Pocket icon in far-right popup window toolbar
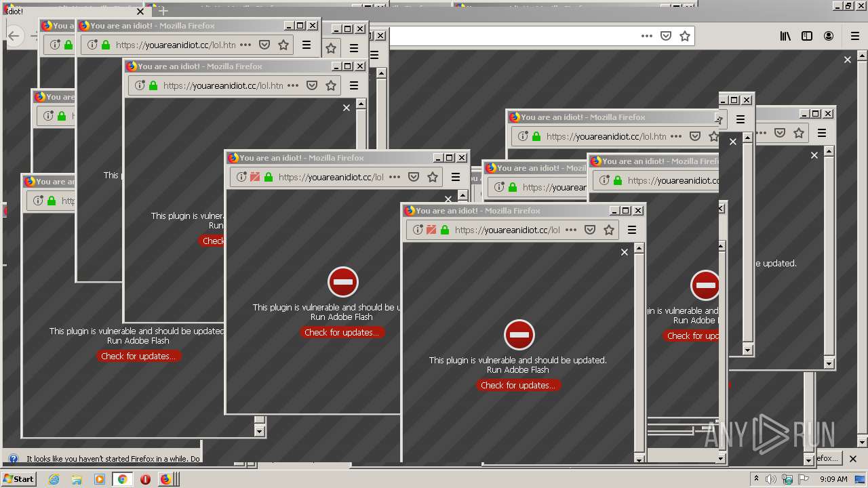The width and height of the screenshot is (868, 488). pyautogui.click(x=780, y=133)
